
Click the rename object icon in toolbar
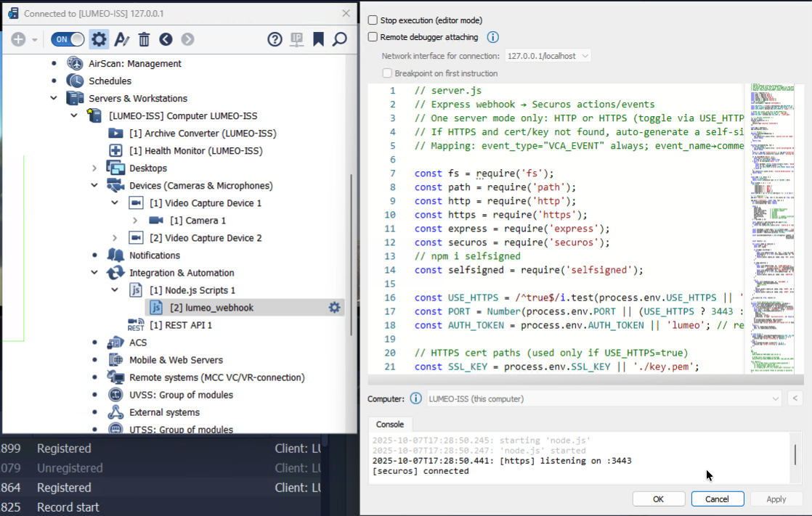[122, 39]
